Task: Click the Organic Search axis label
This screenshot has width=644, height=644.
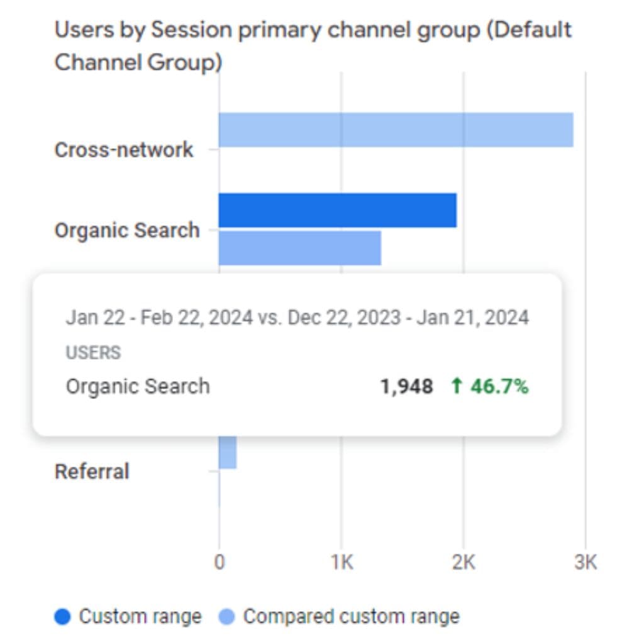Action: (x=127, y=230)
